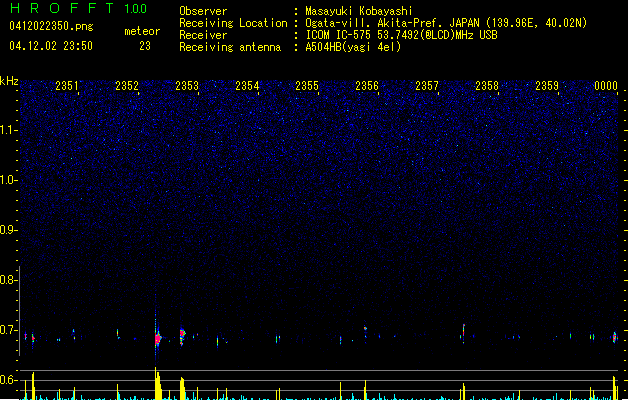Click the 0.6 kHz frequency tick label

[x=8, y=380]
